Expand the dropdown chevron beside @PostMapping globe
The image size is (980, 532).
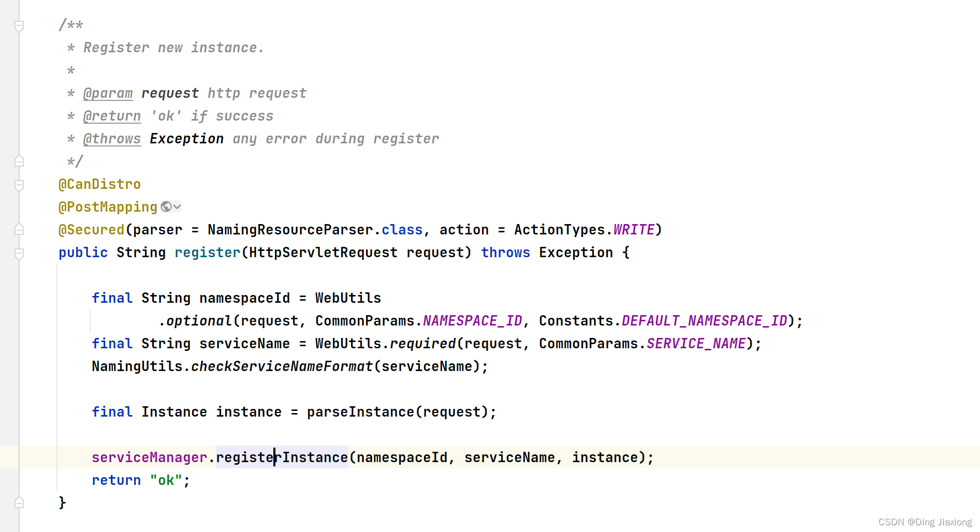177,206
